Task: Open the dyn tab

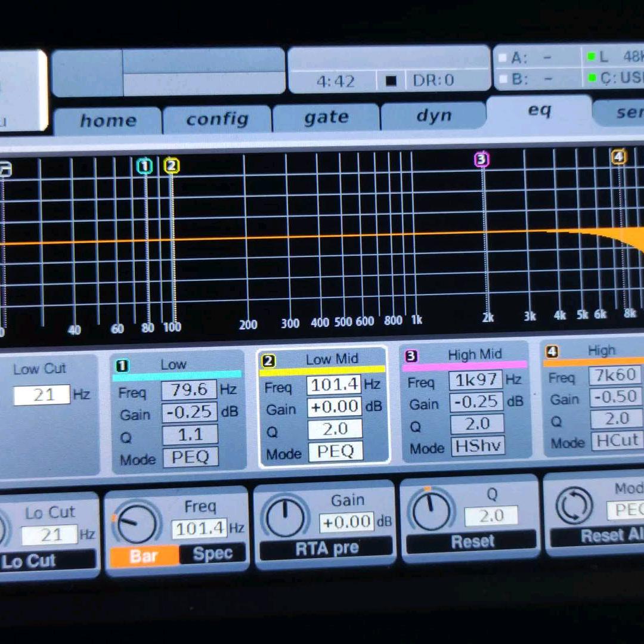Action: (x=434, y=116)
